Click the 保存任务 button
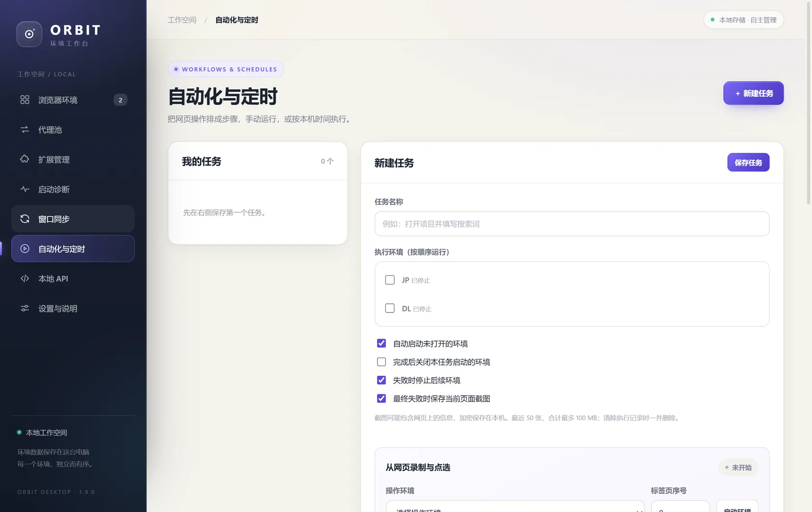812x512 pixels. coord(748,163)
